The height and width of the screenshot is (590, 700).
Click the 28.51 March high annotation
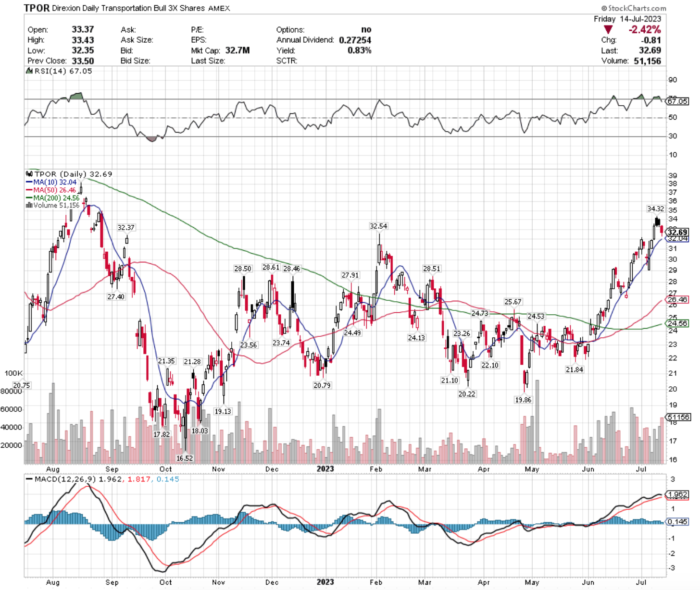tap(432, 269)
